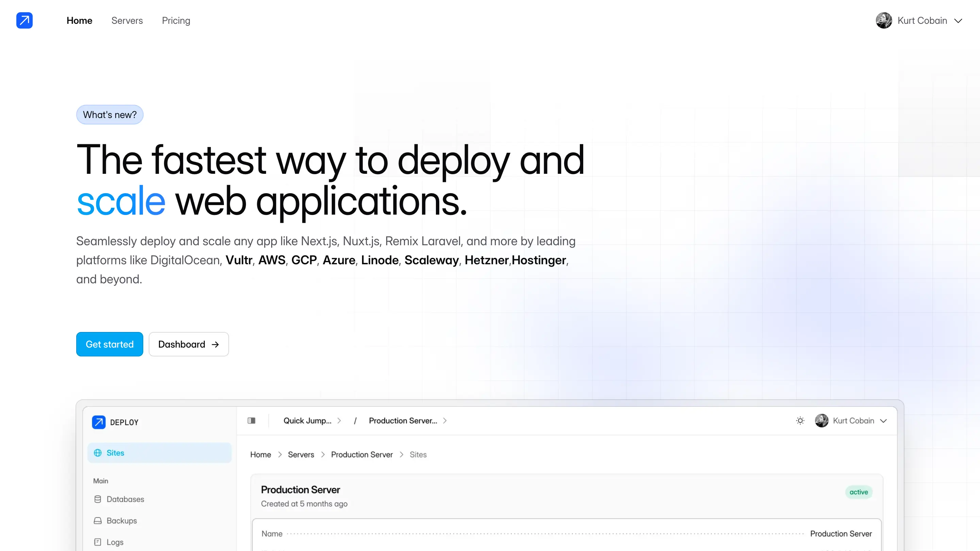
Task: Toggle the sidebar panel icon
Action: pyautogui.click(x=251, y=421)
